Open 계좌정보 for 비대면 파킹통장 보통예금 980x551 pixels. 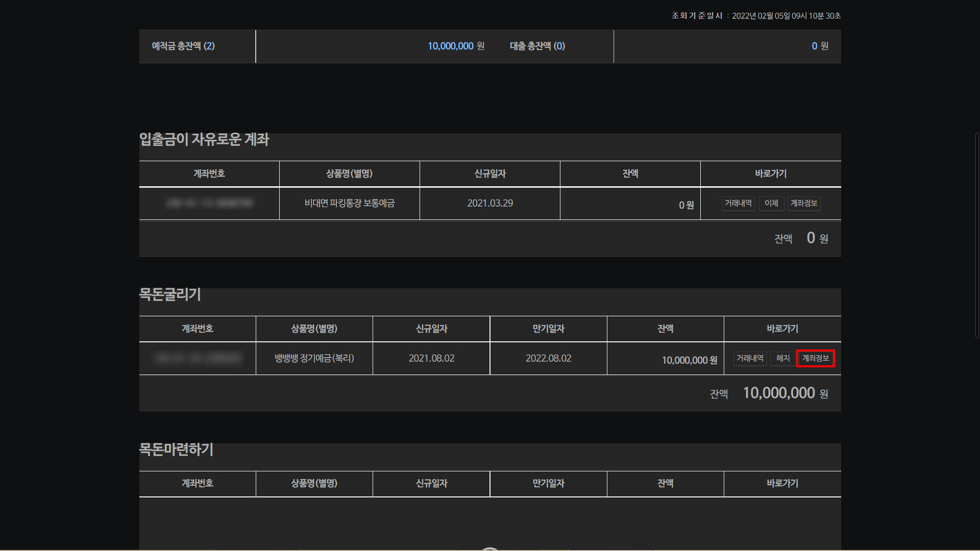click(x=804, y=204)
